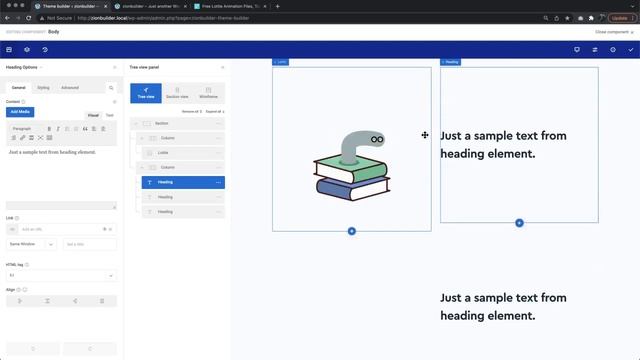Save the page with checkmark icon

631,49
